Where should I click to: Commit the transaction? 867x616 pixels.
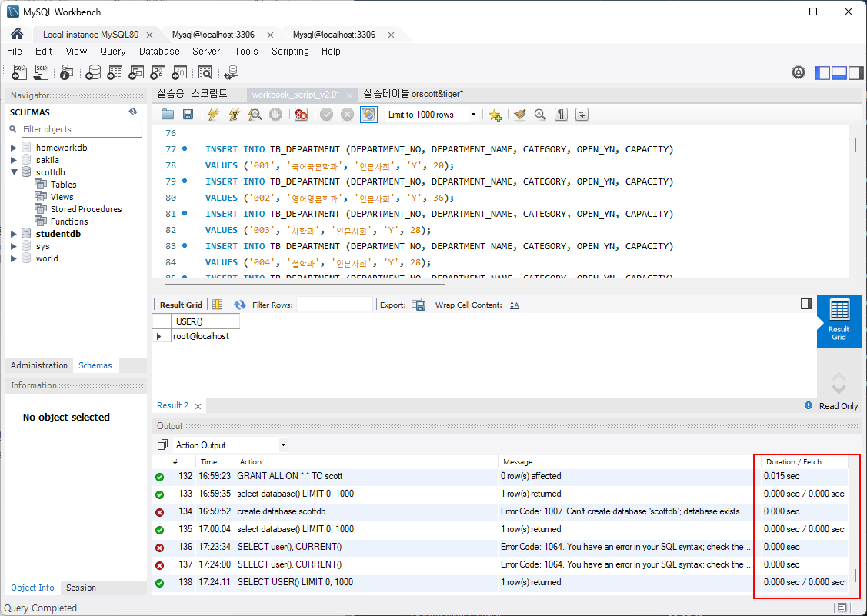pos(327,115)
